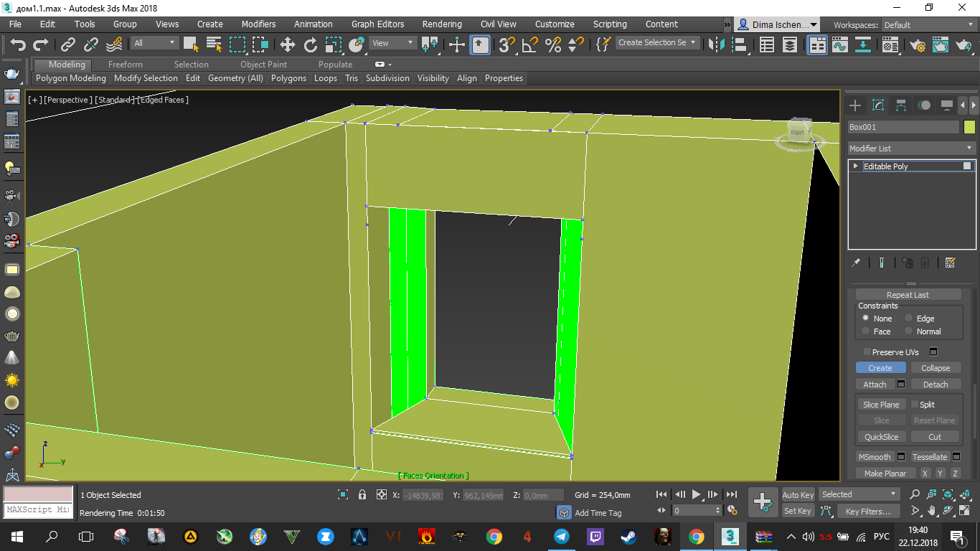Open the Create command panel tab
980x551 pixels.
855,105
